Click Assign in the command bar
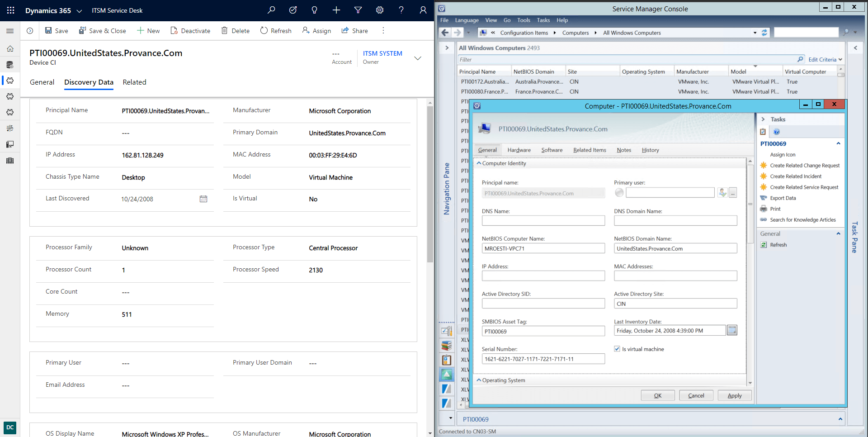The height and width of the screenshot is (437, 868). tap(316, 31)
